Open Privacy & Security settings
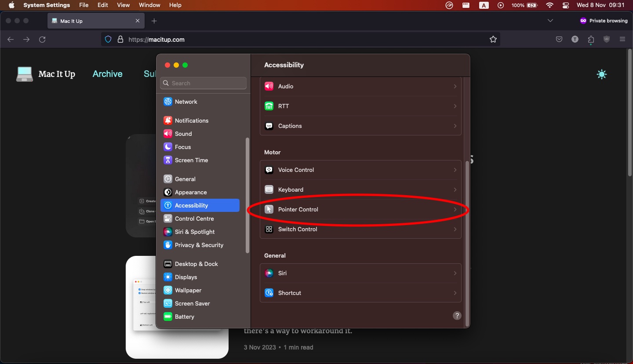The image size is (633, 364). [199, 245]
